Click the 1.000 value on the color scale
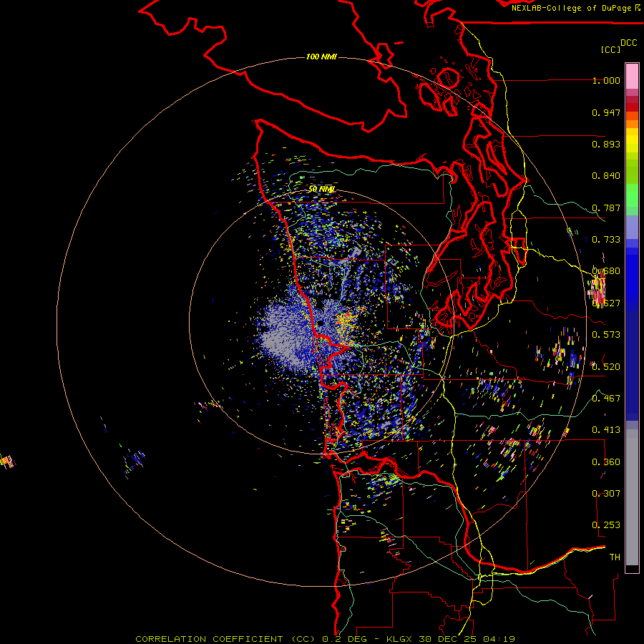644x644 pixels. [x=606, y=80]
